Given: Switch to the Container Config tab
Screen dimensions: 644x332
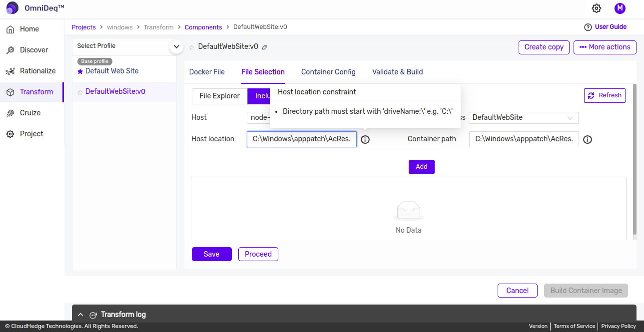Looking at the screenshot, I should point(328,72).
